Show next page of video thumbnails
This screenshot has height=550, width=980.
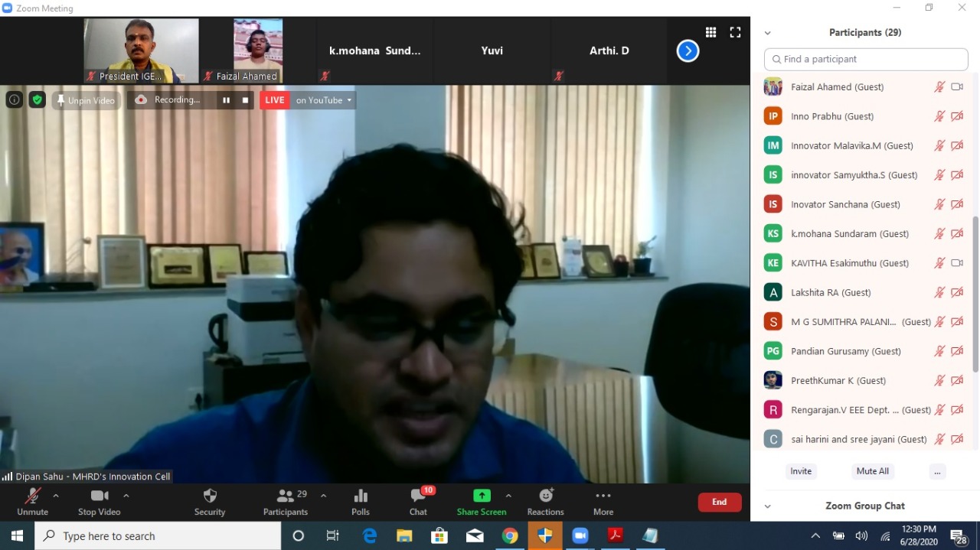[688, 51]
